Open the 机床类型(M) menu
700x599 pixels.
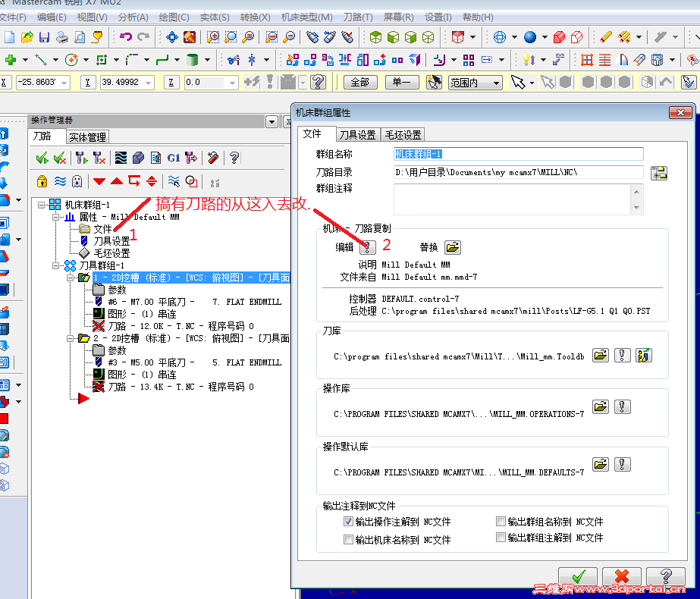[x=306, y=17]
